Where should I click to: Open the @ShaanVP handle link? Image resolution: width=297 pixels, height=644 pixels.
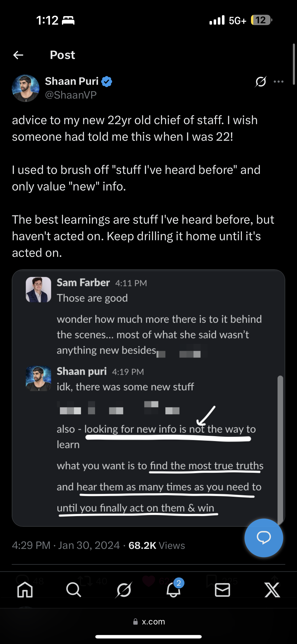coord(71,95)
